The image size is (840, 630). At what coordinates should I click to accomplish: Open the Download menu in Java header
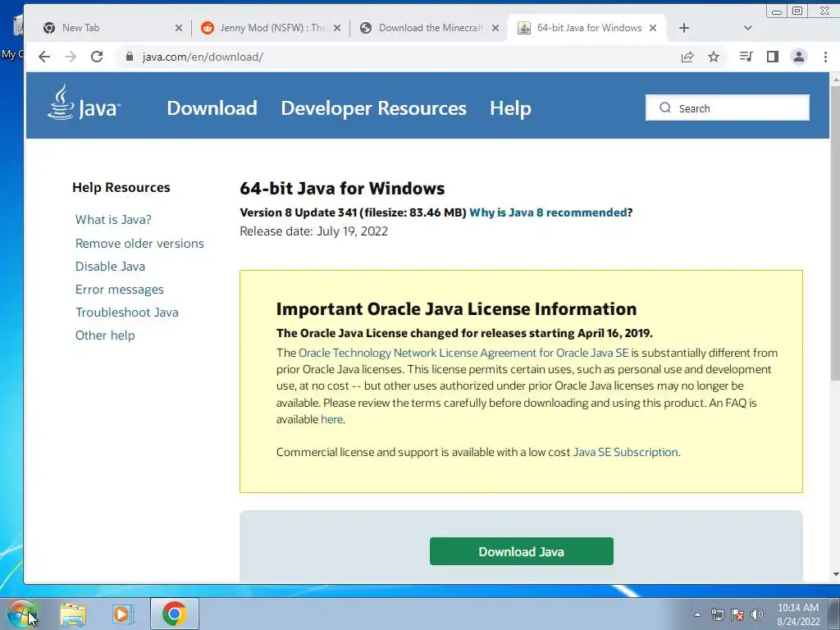point(212,108)
